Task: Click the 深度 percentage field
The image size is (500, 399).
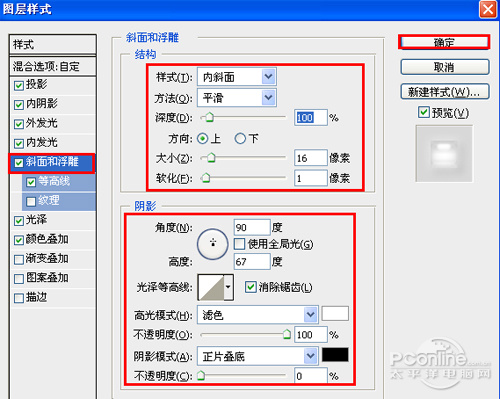Action: pyautogui.click(x=311, y=117)
